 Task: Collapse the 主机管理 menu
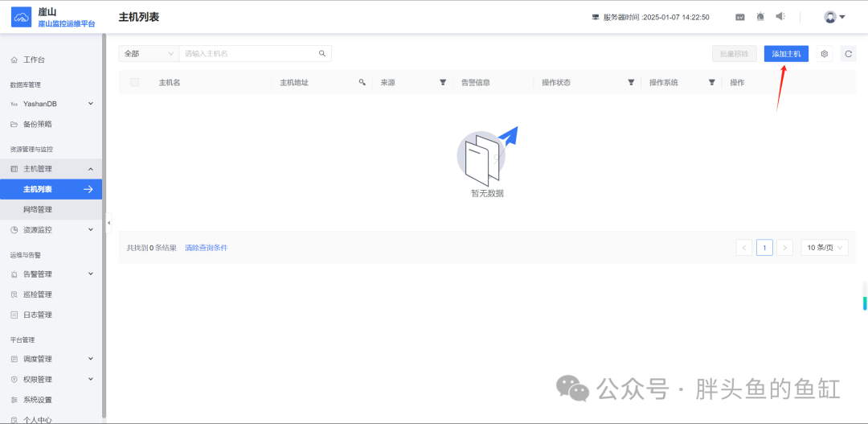pyautogui.click(x=51, y=168)
